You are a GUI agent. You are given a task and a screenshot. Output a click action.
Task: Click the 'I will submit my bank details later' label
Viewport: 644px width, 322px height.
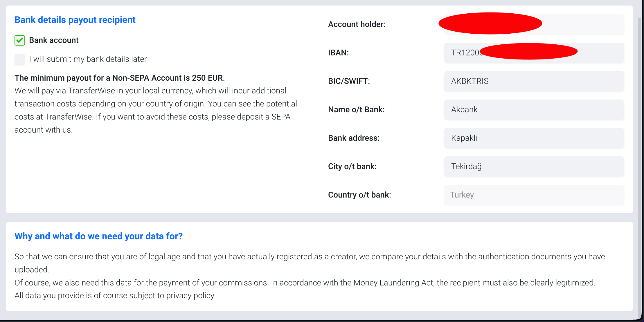point(88,59)
